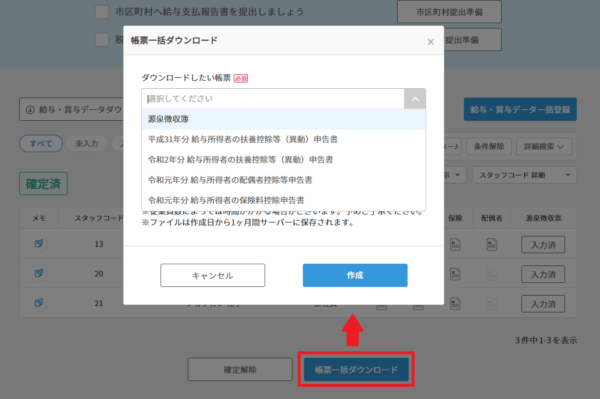Image resolution: width=600 pixels, height=399 pixels.
Task: Check the second checklist checkbox behind dialog
Action: pos(102,39)
